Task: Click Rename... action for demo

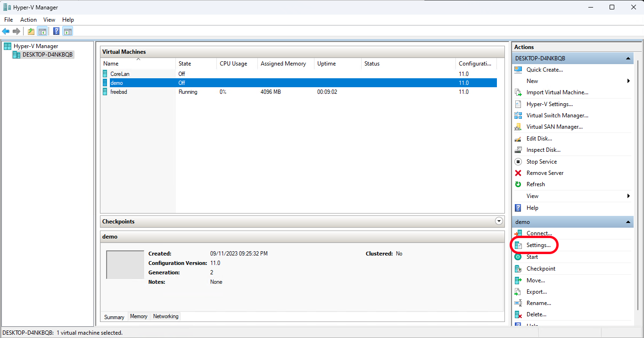Action: point(539,303)
